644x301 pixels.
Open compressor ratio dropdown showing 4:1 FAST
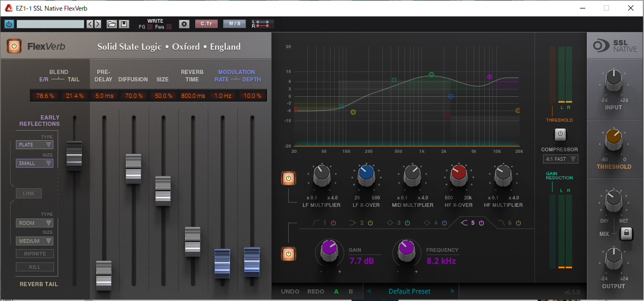(560, 159)
